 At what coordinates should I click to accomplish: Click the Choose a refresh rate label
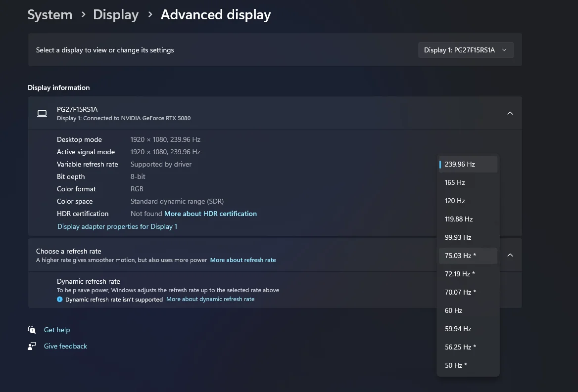click(x=69, y=251)
